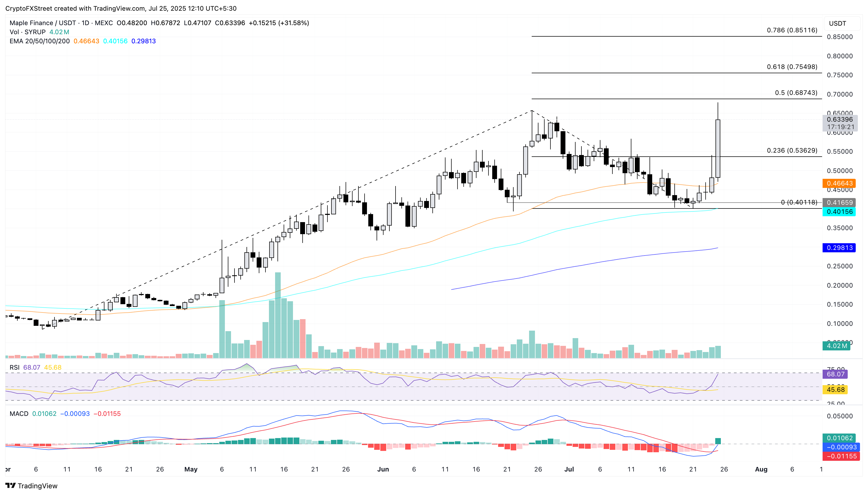Select the MACD indicator label

(x=19, y=414)
